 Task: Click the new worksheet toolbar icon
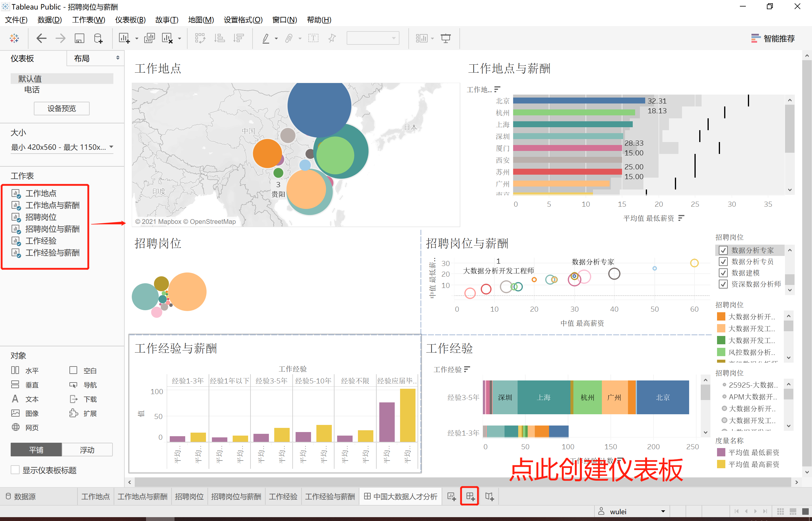pyautogui.click(x=124, y=38)
